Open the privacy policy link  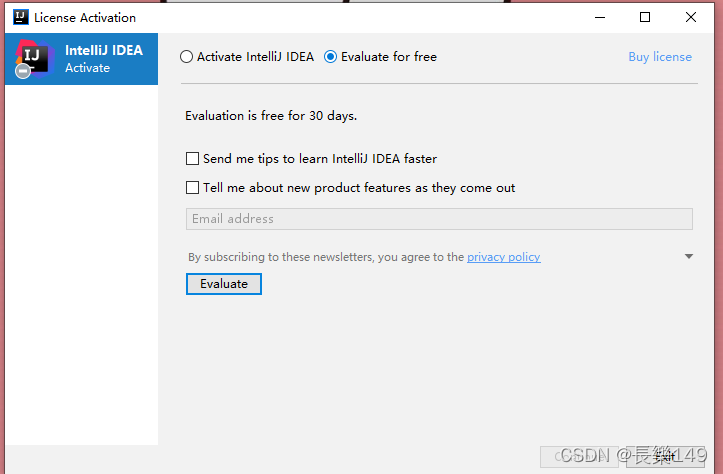pos(504,257)
